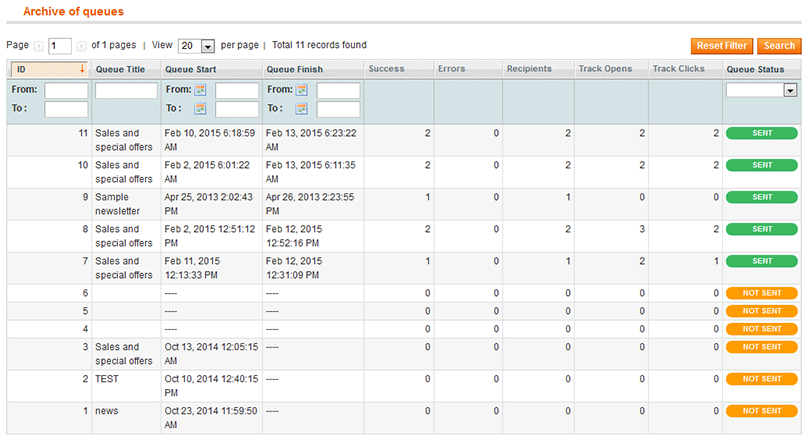This screenshot has height=442, width=811.
Task: Focus the page number field
Action: pos(59,46)
